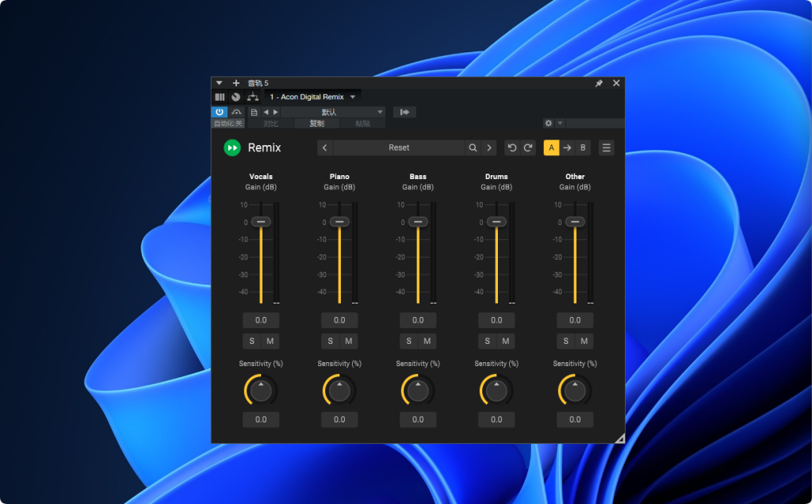The height and width of the screenshot is (504, 812).
Task: Mute the Piano stem
Action: (349, 341)
